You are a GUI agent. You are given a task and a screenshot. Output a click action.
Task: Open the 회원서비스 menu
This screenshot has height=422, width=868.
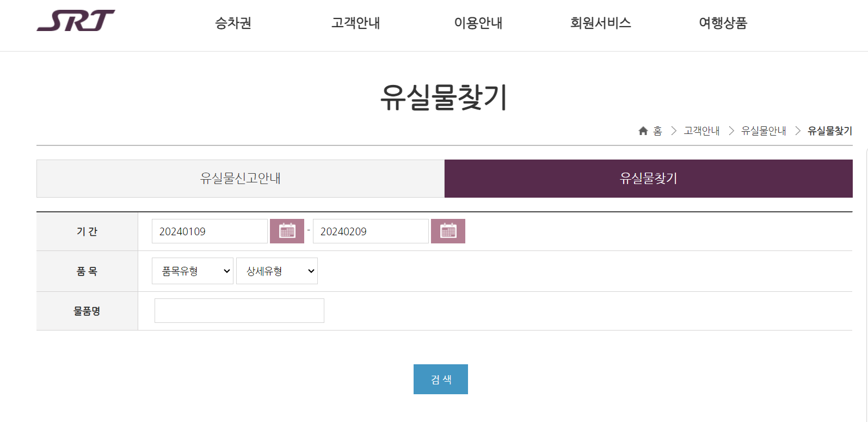(600, 23)
